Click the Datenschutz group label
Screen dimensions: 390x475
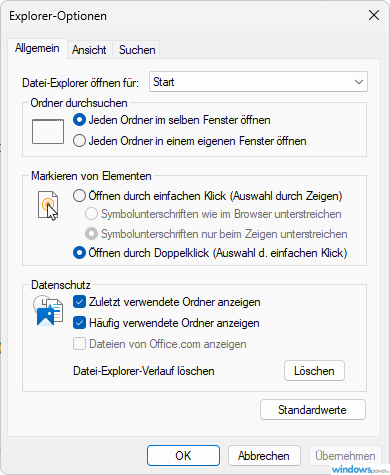tap(61, 285)
